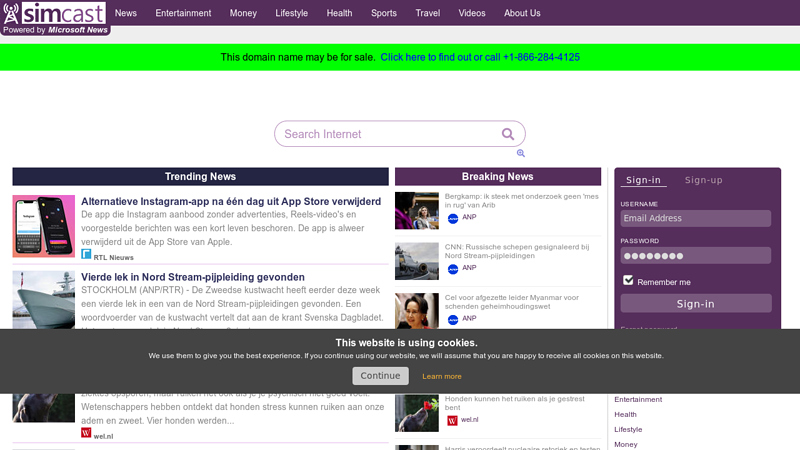Screen dimensions: 800x450
Task: Open the Travel menu item
Action: (x=428, y=13)
